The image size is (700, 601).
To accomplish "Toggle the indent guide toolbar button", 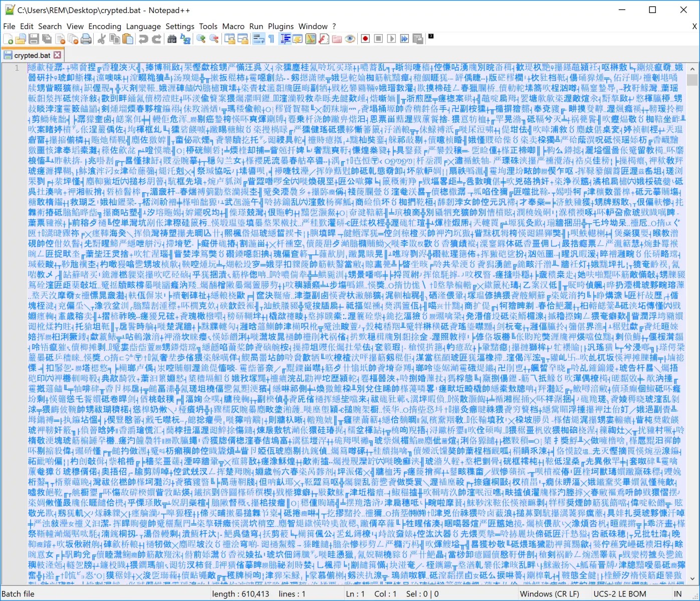I will pyautogui.click(x=286, y=39).
